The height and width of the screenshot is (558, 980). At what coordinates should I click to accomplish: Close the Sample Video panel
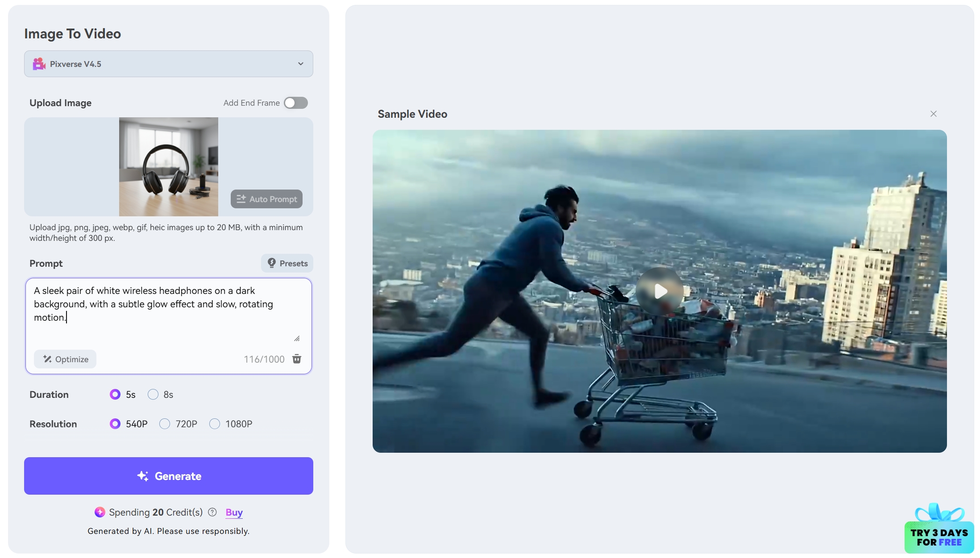click(x=933, y=114)
